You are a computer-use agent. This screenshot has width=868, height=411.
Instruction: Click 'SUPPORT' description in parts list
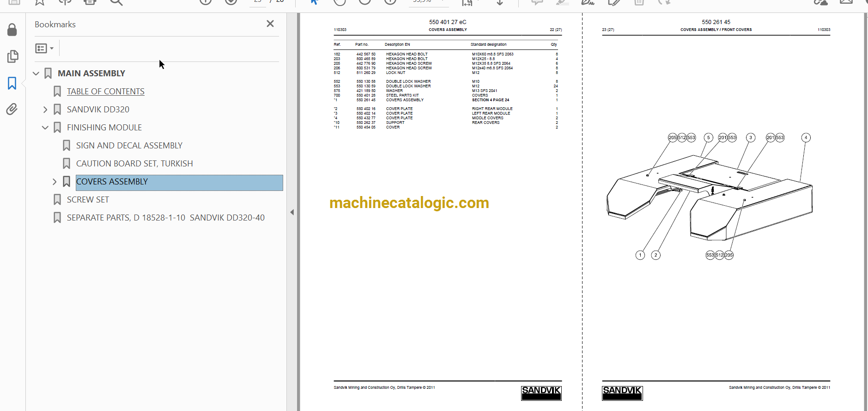coord(395,123)
